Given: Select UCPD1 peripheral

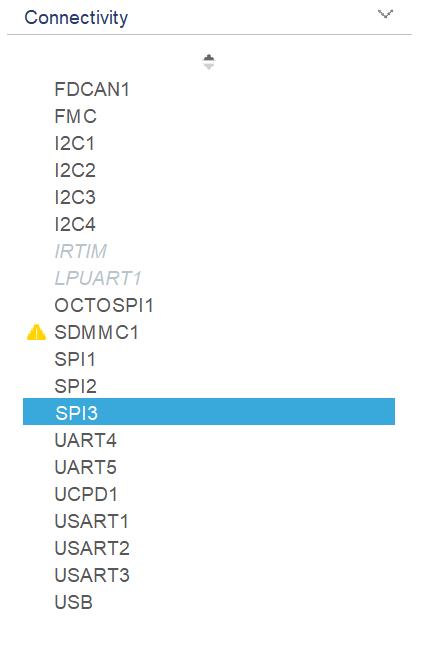Looking at the screenshot, I should click(86, 494).
